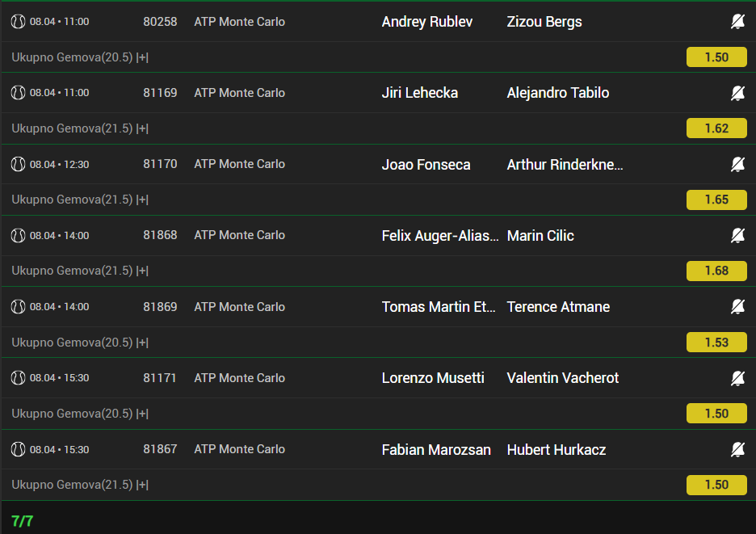This screenshot has width=756, height=534.
Task: Click muted bell icon for Marin Cilic match
Action: coord(737,235)
